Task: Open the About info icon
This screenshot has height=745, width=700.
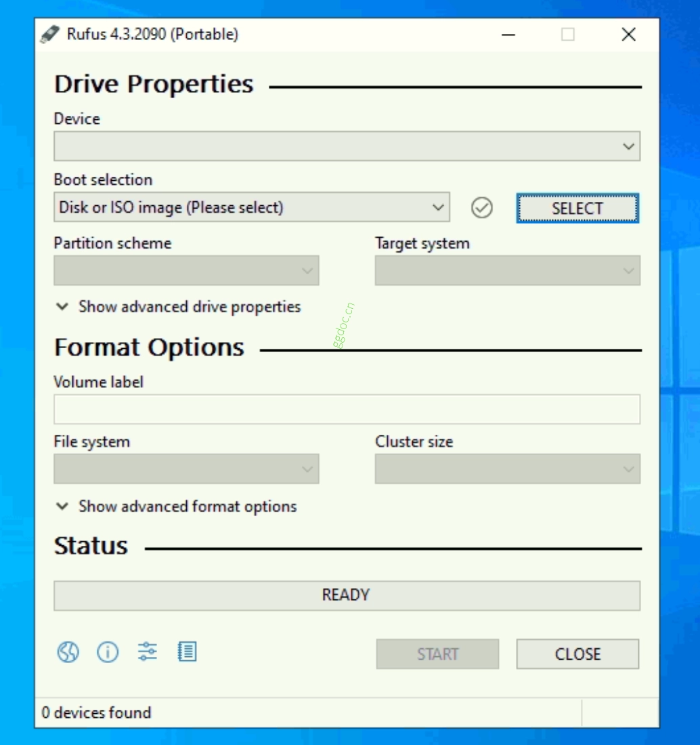Action: (108, 652)
